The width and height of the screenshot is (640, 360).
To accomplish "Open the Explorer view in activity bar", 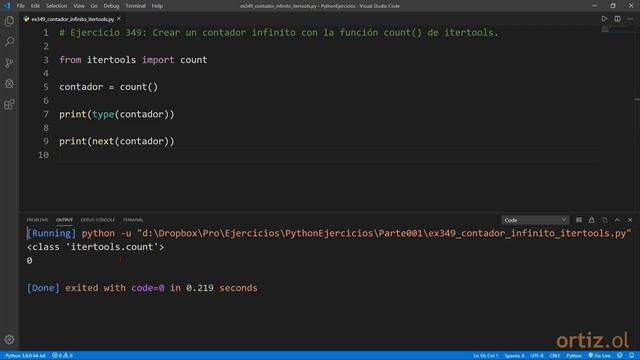I will [x=9, y=21].
